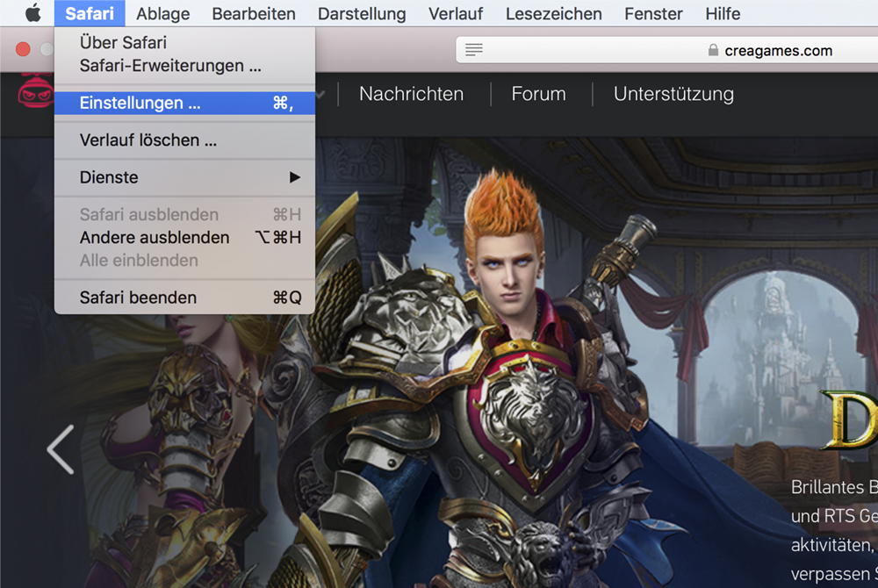Click the Reader view icon in address bar
Image resolution: width=878 pixels, height=588 pixels.
click(x=474, y=50)
